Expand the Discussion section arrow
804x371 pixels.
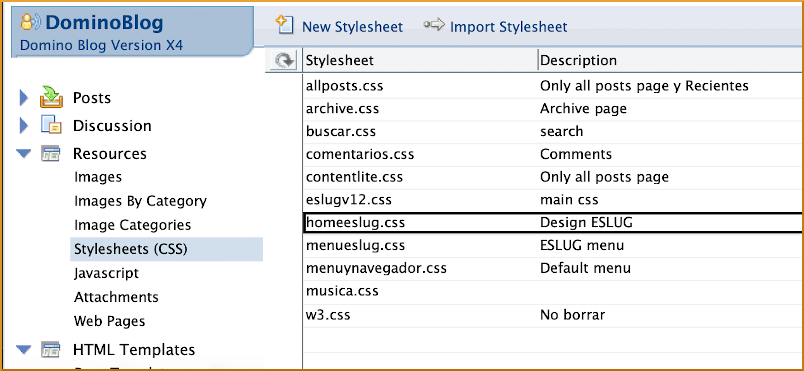[24, 126]
